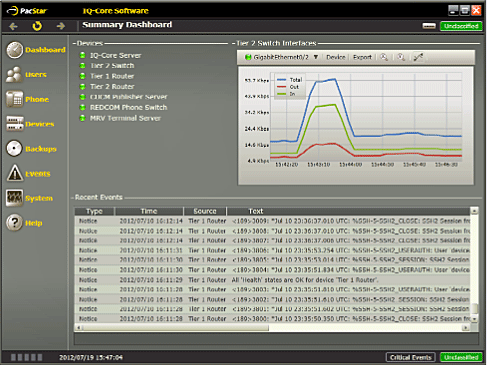Click Export in the chart toolbar

coord(362,57)
